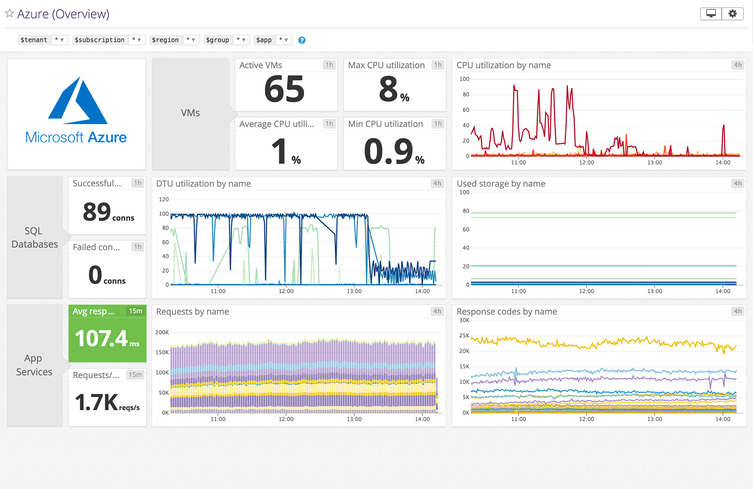Click the 4h badge on DTU utilization graph

click(x=437, y=183)
